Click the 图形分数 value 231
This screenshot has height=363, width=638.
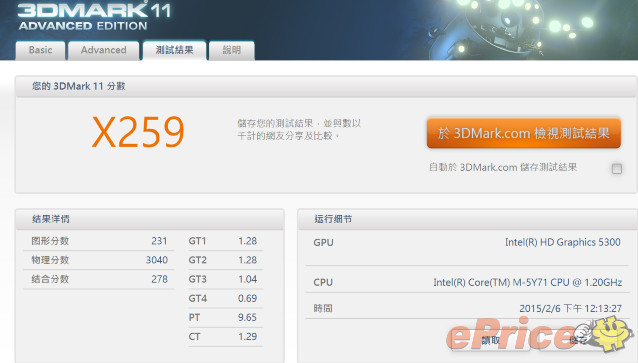pos(159,241)
